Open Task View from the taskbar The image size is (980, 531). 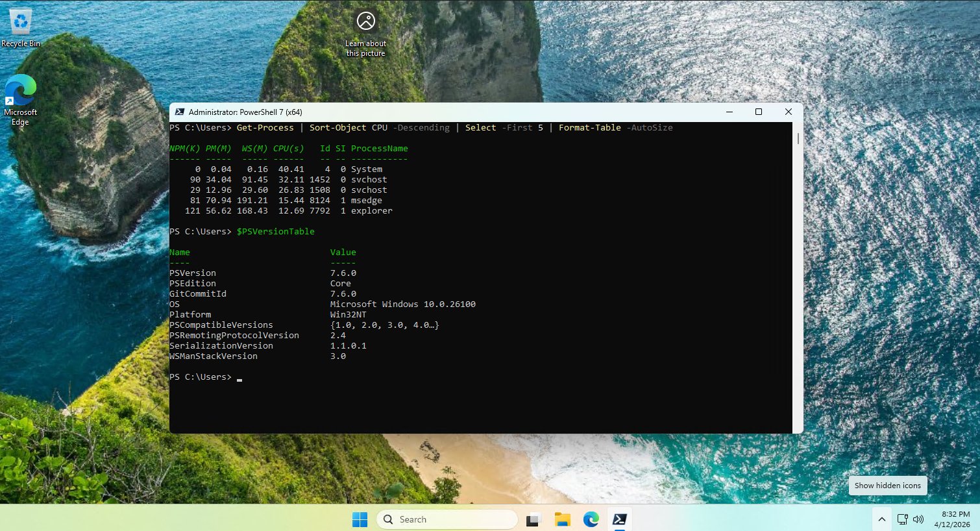[533, 519]
